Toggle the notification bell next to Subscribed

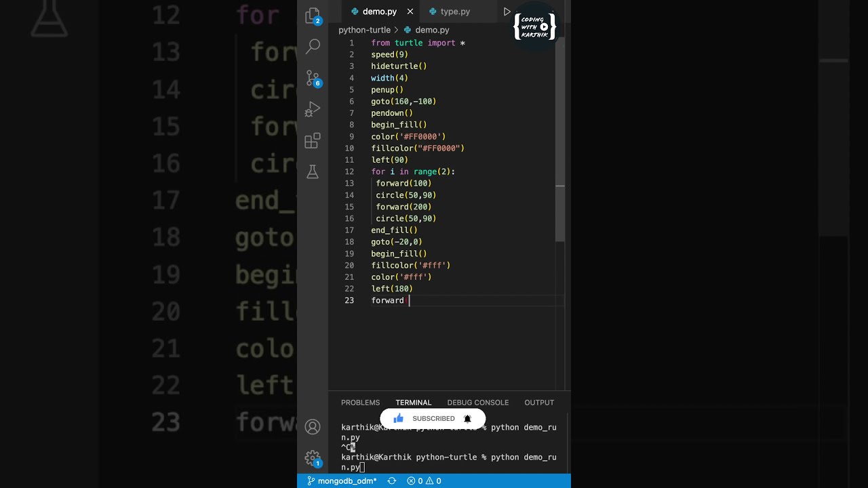[x=467, y=419]
